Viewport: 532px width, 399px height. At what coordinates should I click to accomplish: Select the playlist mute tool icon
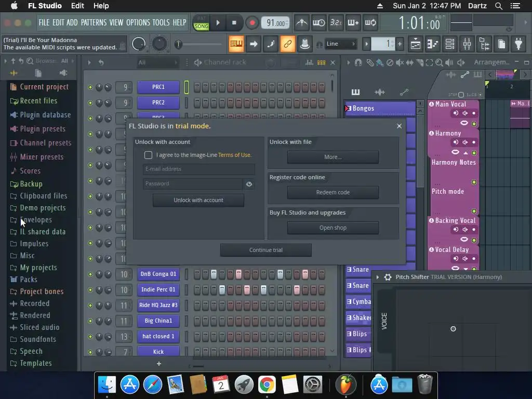pyautogui.click(x=400, y=62)
